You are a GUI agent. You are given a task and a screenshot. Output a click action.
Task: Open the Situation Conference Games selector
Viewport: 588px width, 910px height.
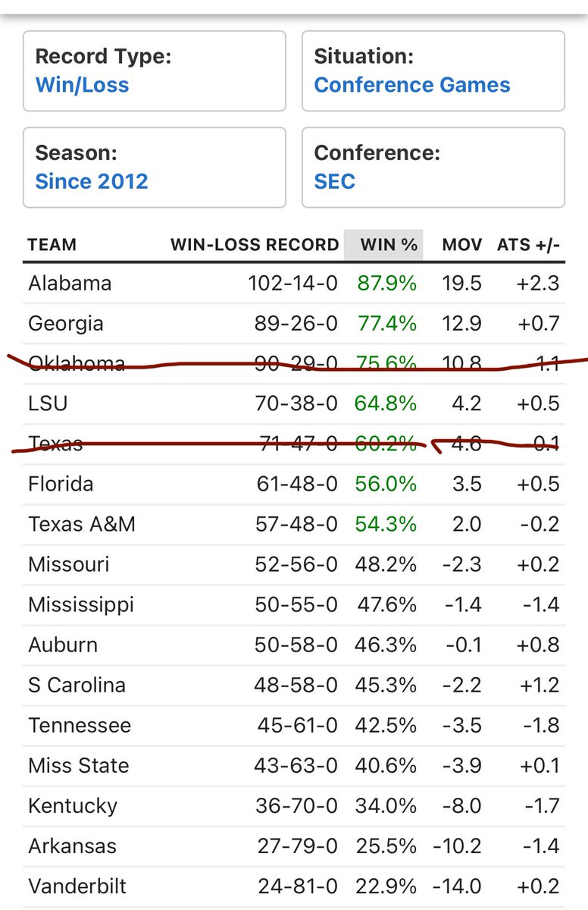click(x=433, y=71)
